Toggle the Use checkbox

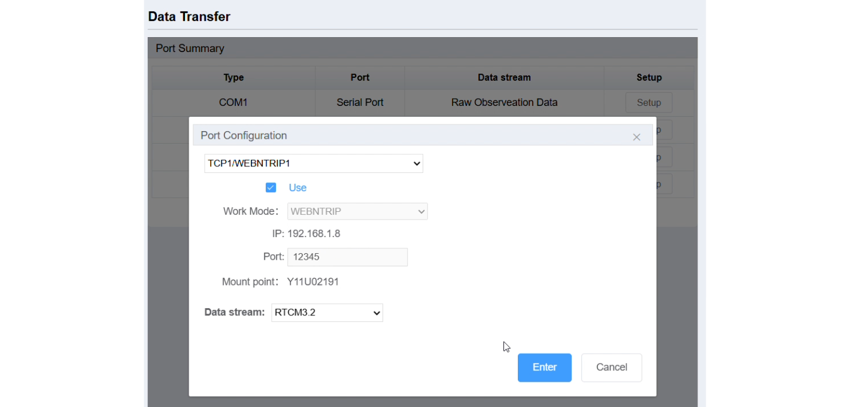271,187
